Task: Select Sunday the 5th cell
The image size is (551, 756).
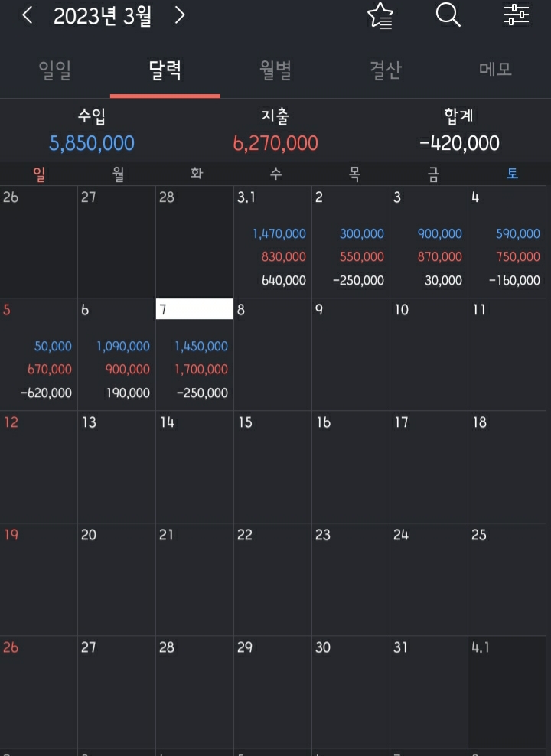Action: (38, 354)
